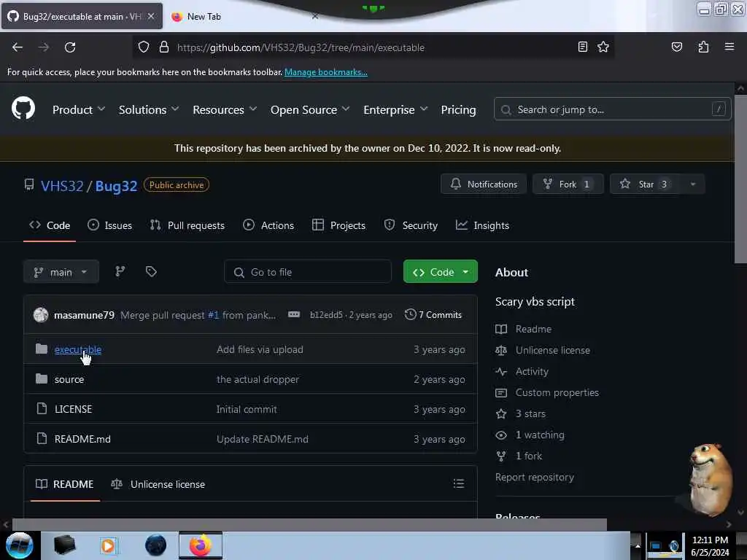The image size is (747, 560).
Task: Focus the Go to file search field
Action: 308,272
